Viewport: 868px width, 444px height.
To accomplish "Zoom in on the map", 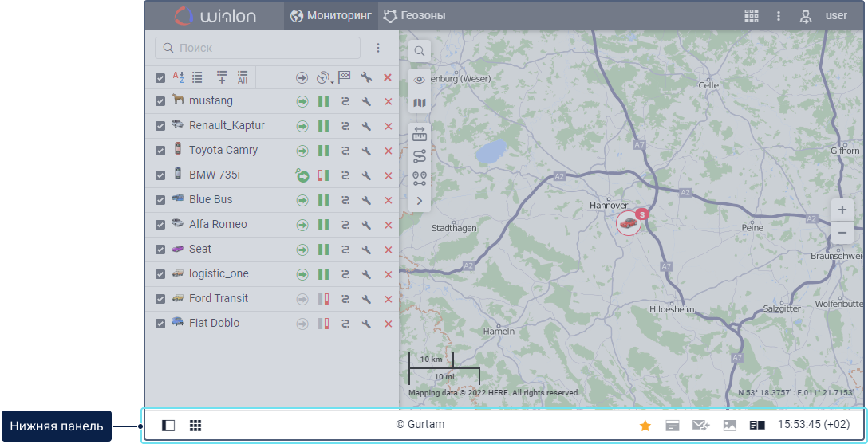I will (842, 210).
